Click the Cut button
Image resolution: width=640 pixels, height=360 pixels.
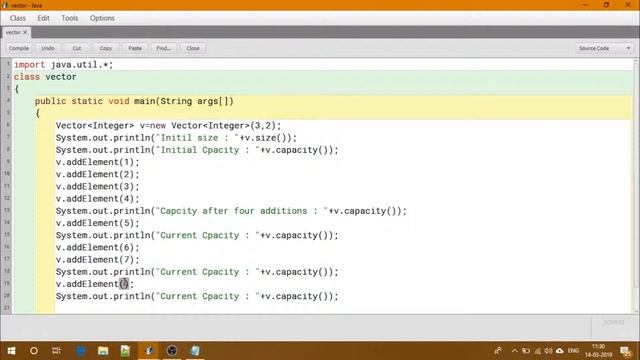tap(77, 48)
